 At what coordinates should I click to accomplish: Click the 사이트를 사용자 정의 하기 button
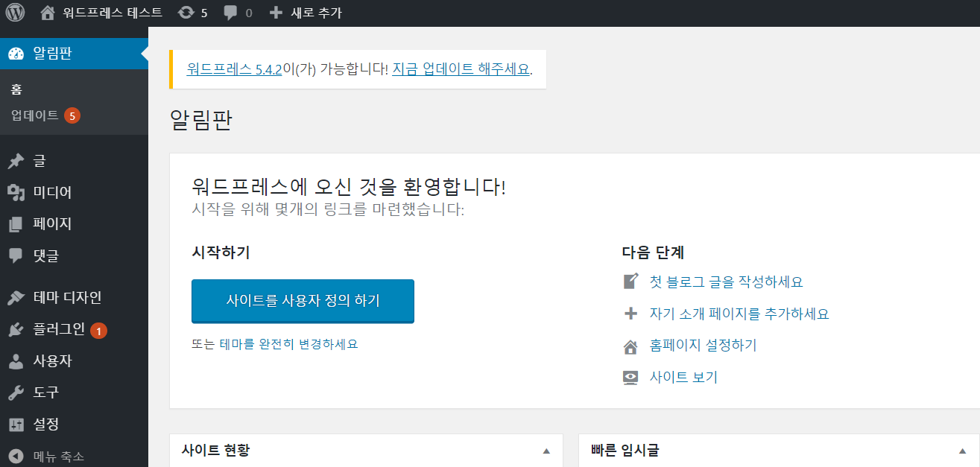[303, 300]
